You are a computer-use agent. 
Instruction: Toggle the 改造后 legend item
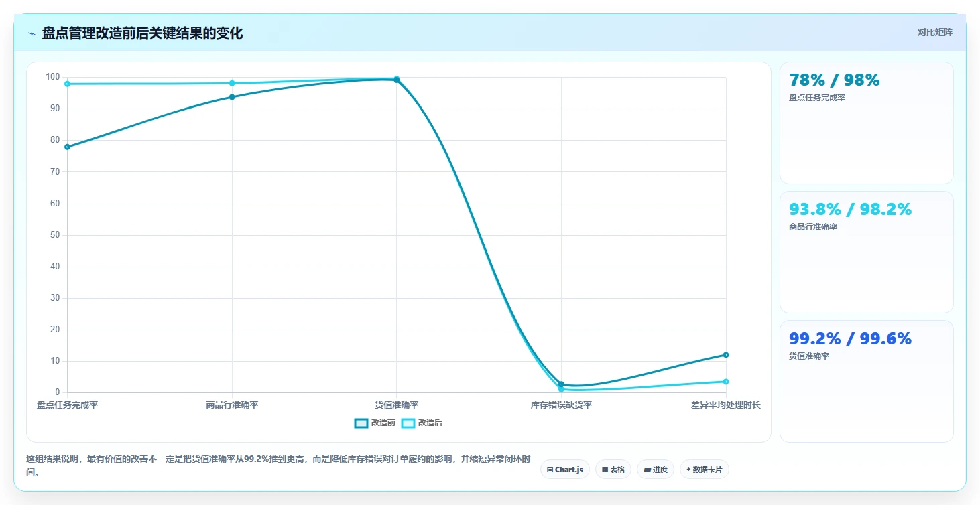click(x=422, y=423)
